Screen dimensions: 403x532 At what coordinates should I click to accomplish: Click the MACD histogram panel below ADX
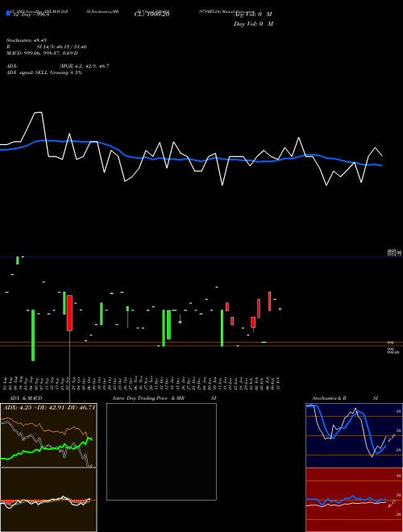pyautogui.click(x=48, y=500)
